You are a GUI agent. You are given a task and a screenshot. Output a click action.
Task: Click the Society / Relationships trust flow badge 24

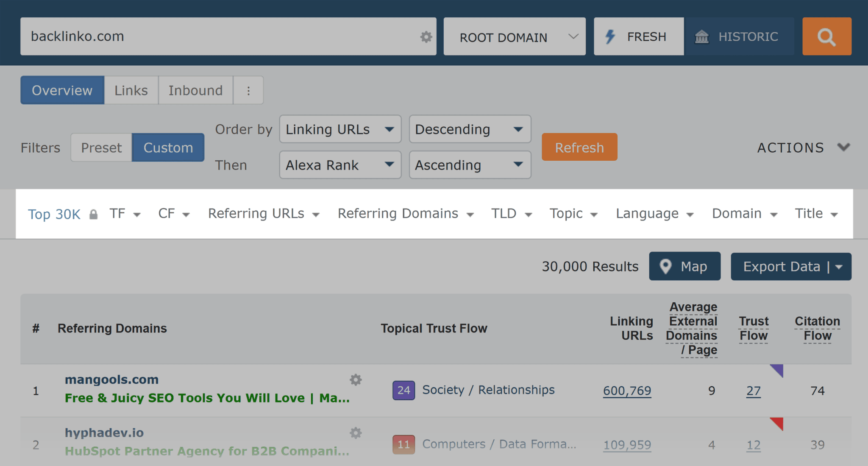(403, 390)
